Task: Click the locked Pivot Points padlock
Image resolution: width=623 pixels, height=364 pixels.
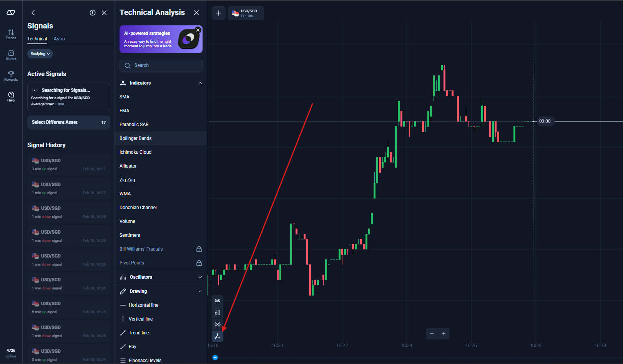Action: click(199, 263)
